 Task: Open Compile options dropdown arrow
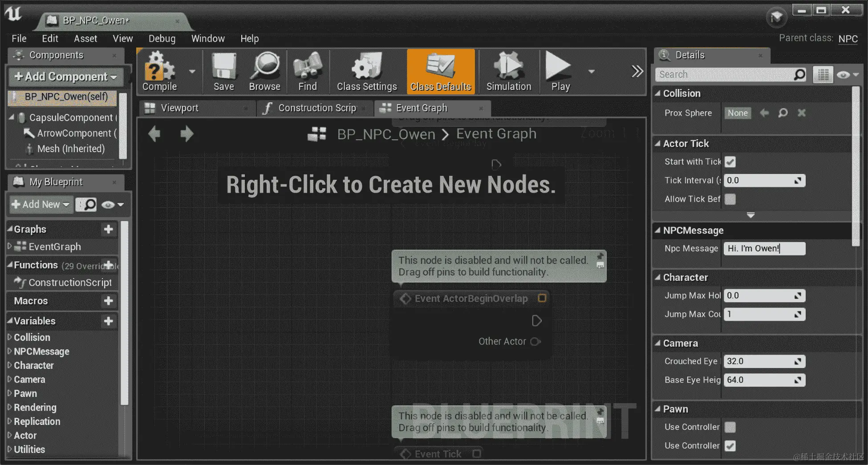(192, 71)
